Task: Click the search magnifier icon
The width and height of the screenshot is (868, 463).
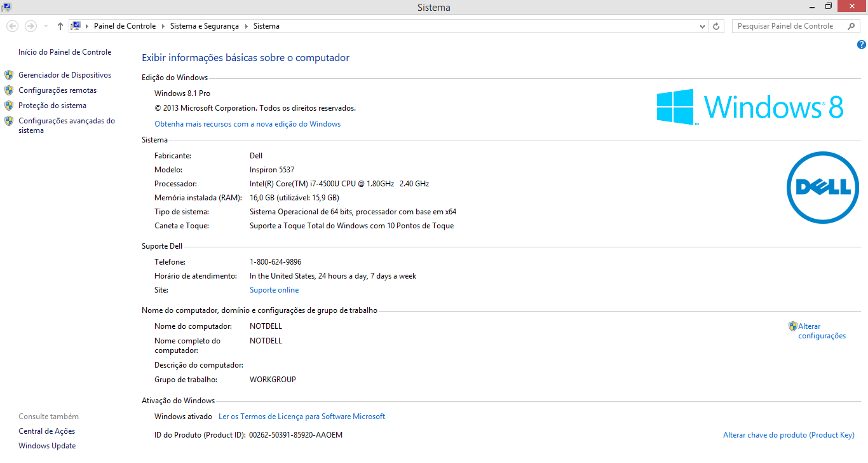Action: point(851,26)
